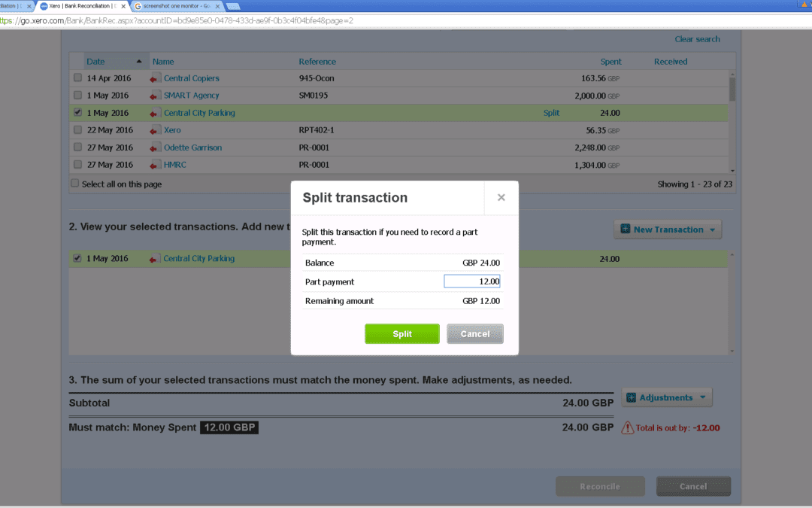Untick the selected transaction checkbox in section 2
Image resolution: width=812 pixels, height=508 pixels.
77,258
